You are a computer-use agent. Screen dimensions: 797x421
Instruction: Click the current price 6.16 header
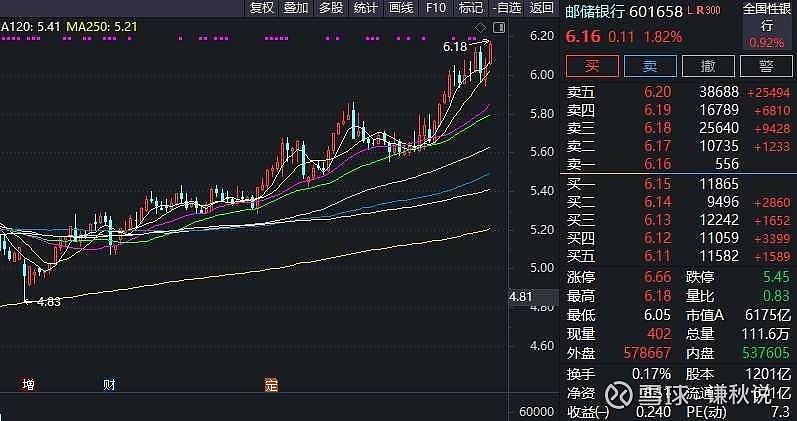coord(583,37)
